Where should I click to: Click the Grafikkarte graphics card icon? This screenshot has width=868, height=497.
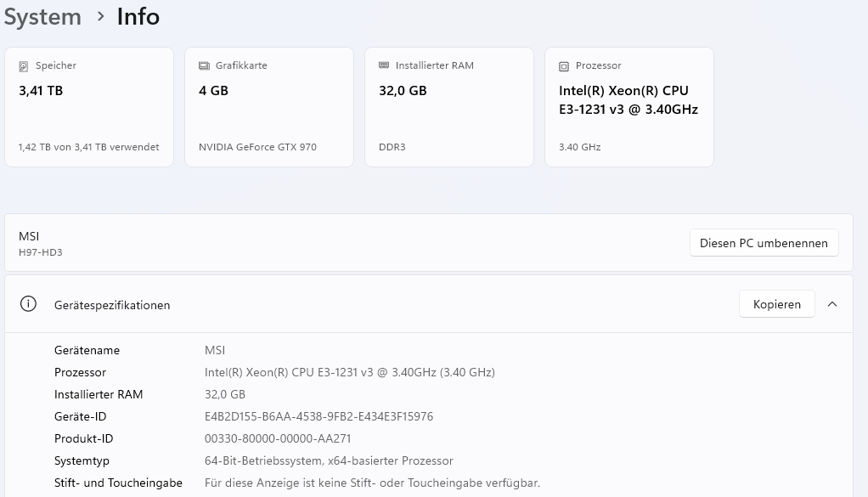(x=204, y=65)
